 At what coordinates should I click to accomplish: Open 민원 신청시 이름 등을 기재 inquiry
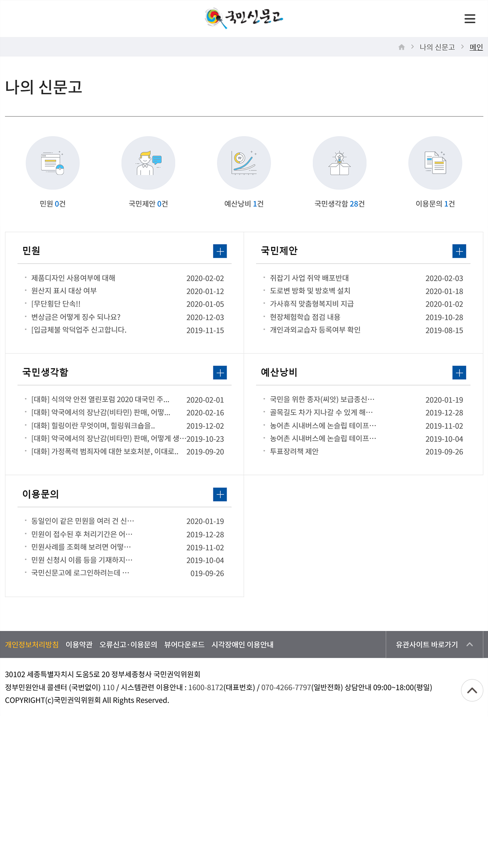tap(82, 560)
